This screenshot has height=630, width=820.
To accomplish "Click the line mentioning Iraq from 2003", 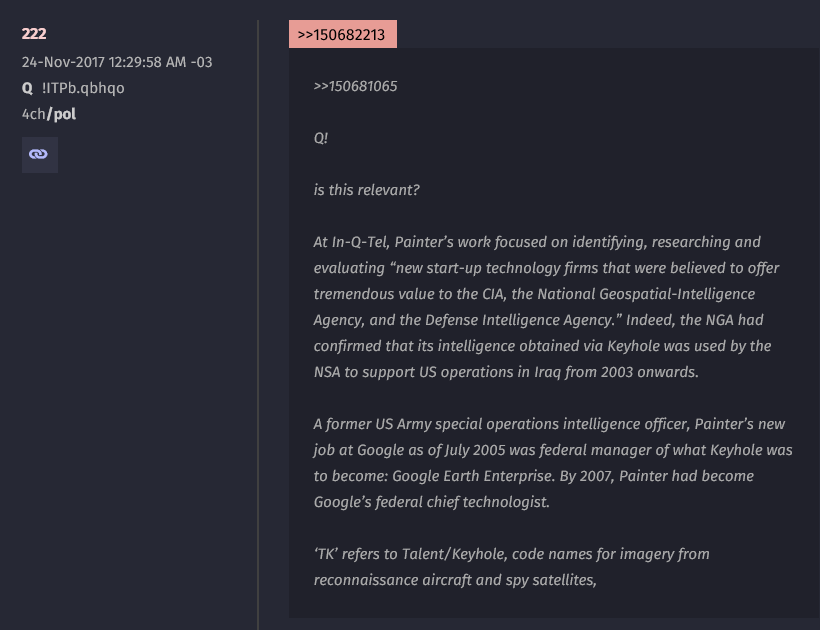I will [x=506, y=372].
